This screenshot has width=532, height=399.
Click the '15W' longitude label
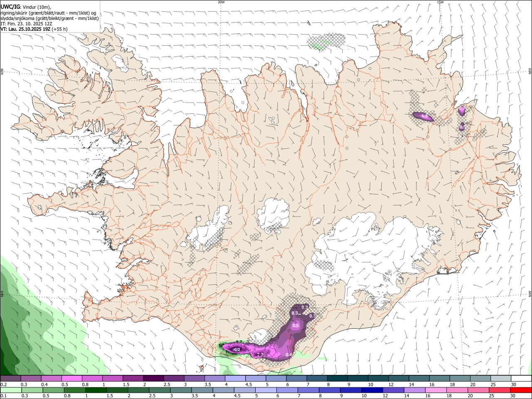tap(440, 2)
